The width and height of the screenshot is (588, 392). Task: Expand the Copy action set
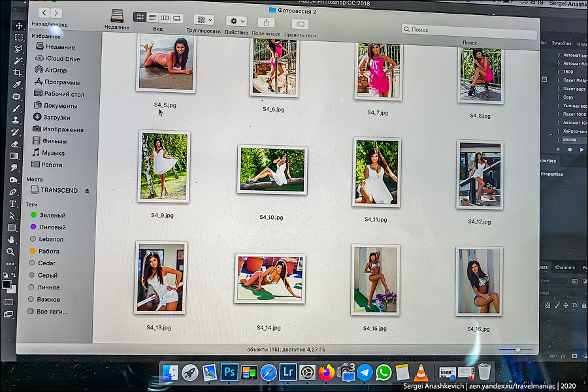(x=559, y=97)
